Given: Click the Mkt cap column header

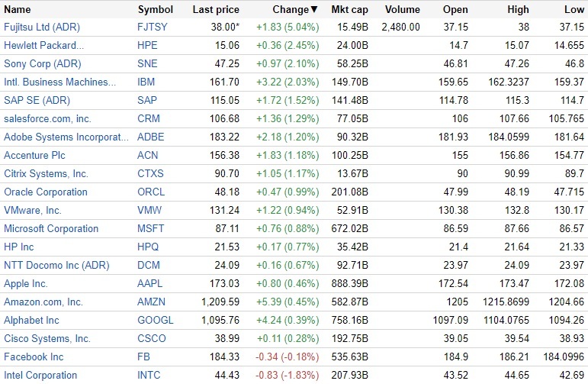Looking at the screenshot, I should [x=350, y=10].
